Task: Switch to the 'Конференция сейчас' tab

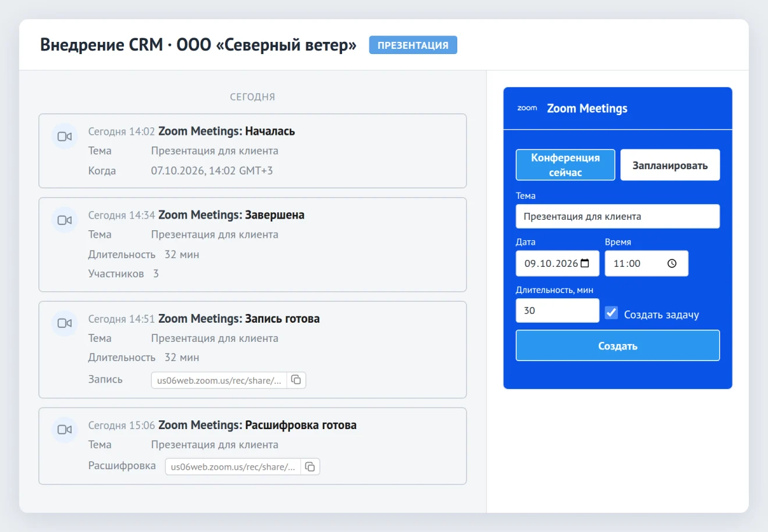Action: coord(566,165)
